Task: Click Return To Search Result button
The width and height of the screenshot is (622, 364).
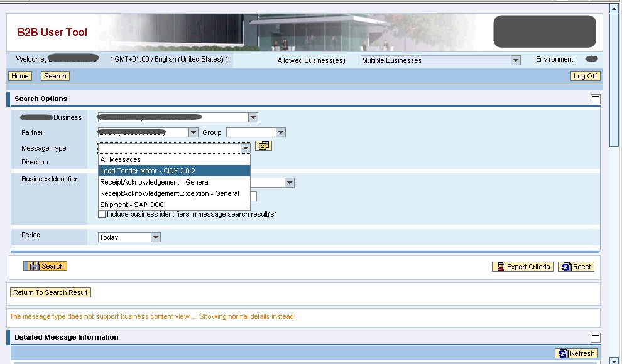Action: pyautogui.click(x=50, y=292)
